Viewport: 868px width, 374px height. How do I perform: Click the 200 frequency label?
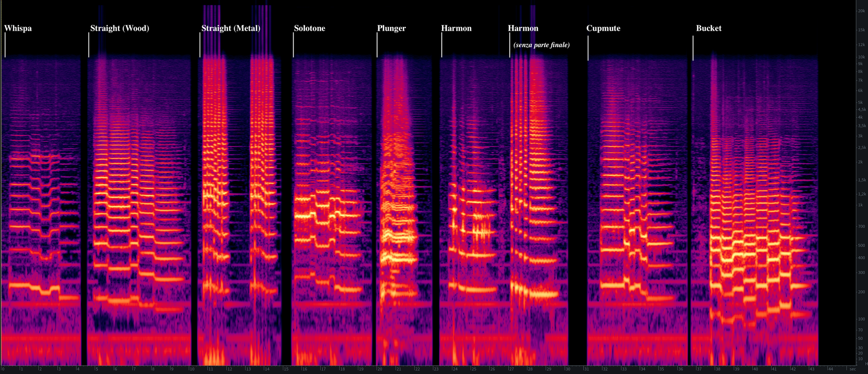pos(861,292)
